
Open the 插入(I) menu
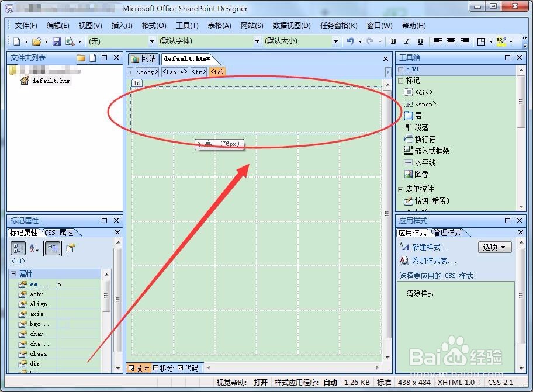[122, 26]
